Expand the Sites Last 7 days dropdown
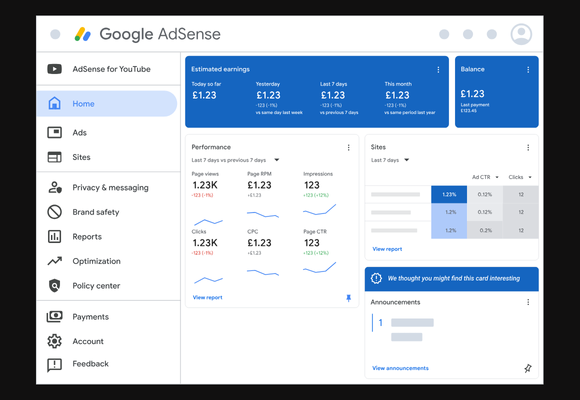The image size is (580, 400). (x=407, y=160)
